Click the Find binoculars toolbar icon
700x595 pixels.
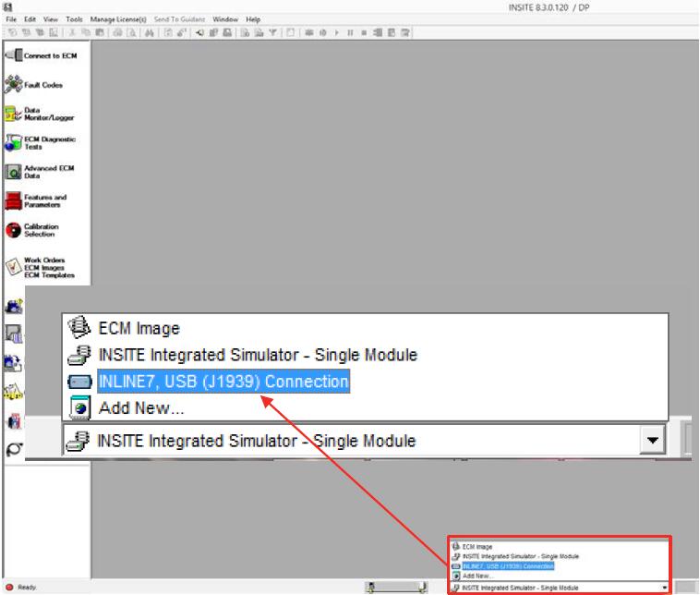[x=150, y=32]
